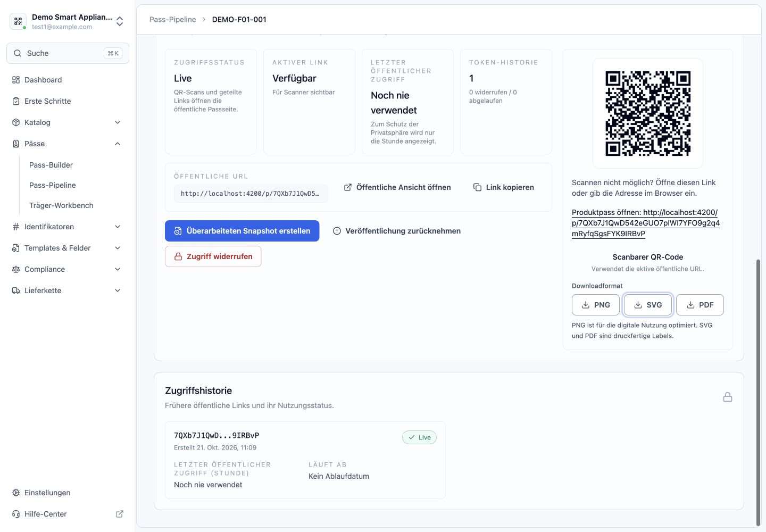Click the lock icon in Zugriffshistorie
The image size is (766, 532).
tap(728, 397)
